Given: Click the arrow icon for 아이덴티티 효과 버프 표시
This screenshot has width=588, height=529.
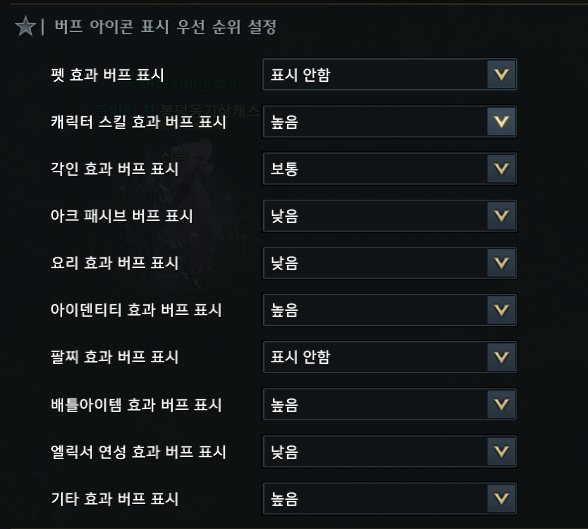Looking at the screenshot, I should pyautogui.click(x=501, y=310).
